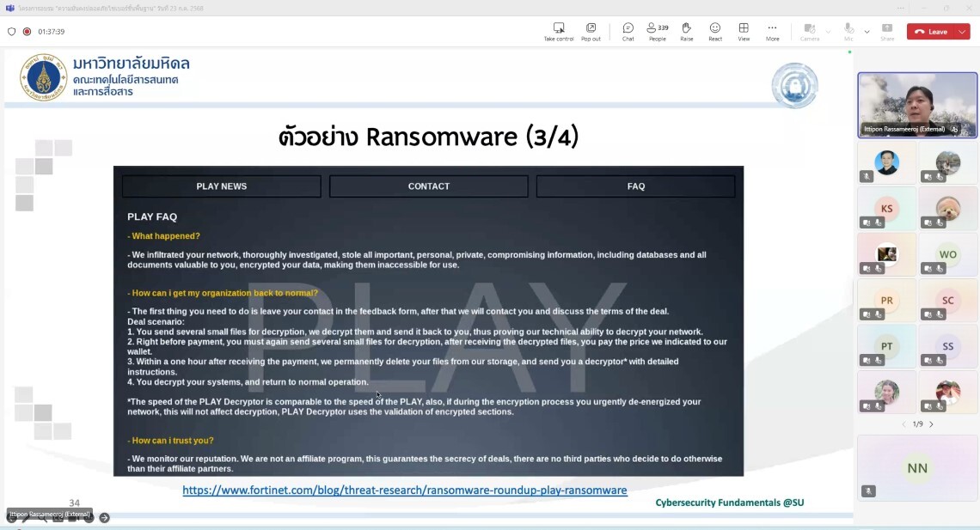Toggle the Mic mute button
The image size is (980, 530).
point(848,32)
